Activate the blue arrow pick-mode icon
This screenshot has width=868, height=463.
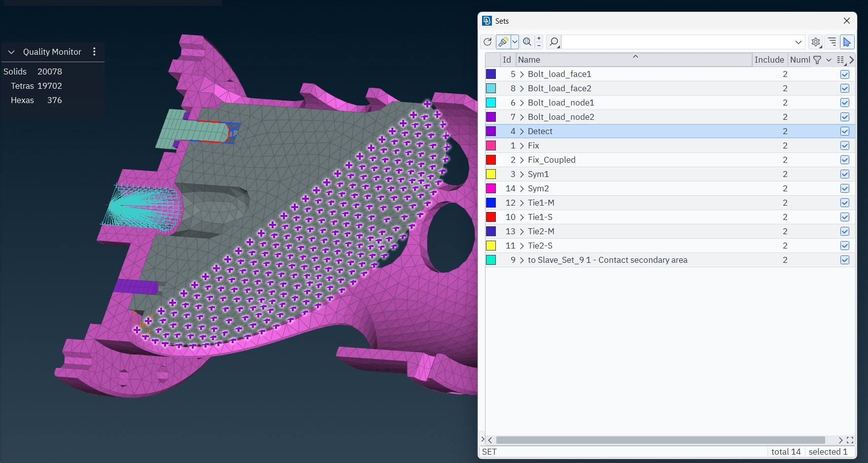847,42
